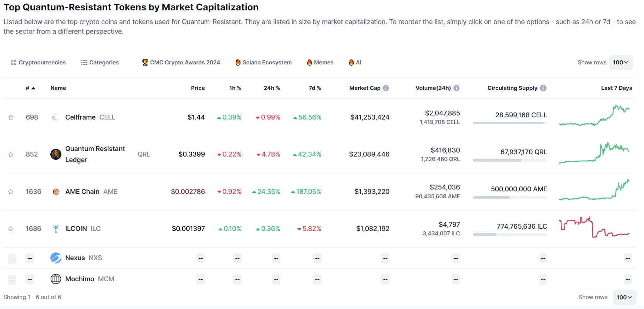Viewport: 644px width, 309px height.
Task: Click the AME Chain logo icon
Action: tap(56, 192)
